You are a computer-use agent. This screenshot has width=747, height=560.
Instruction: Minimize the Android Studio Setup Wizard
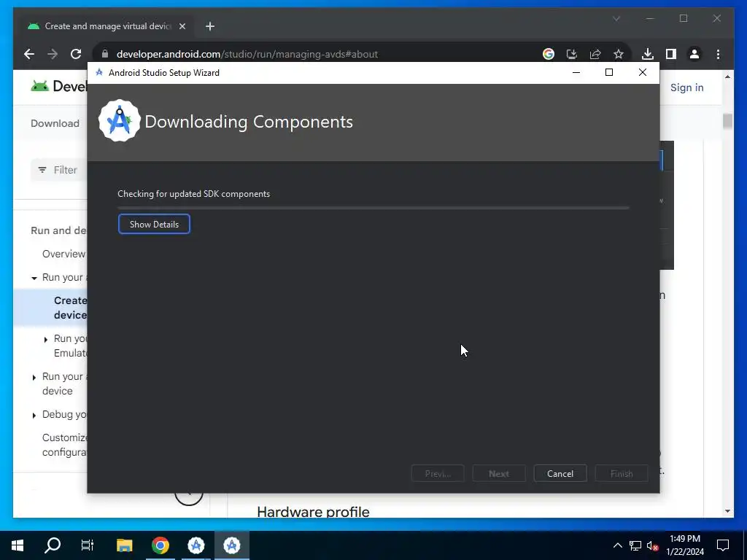click(x=576, y=72)
